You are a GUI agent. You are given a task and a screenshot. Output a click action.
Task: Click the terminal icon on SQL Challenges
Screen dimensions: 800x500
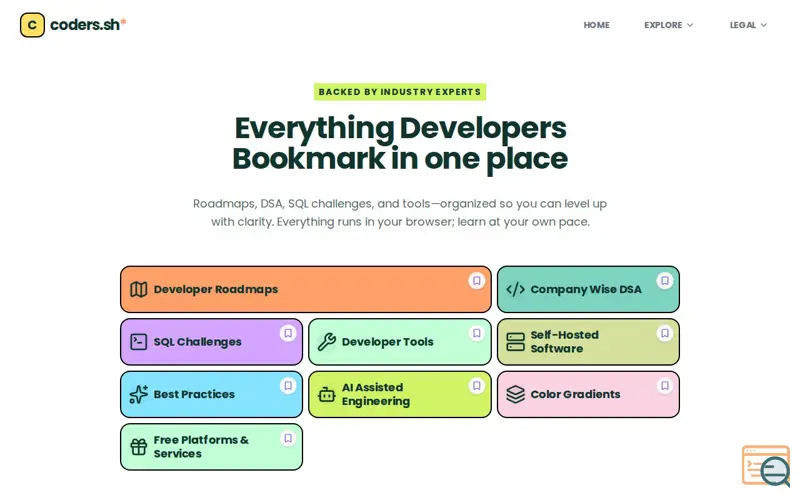[x=138, y=342]
